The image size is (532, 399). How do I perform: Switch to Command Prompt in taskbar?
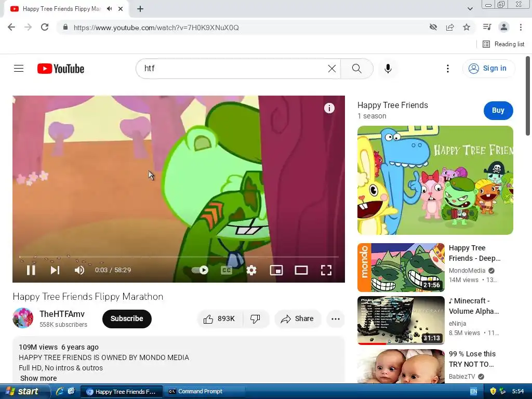(x=204, y=391)
